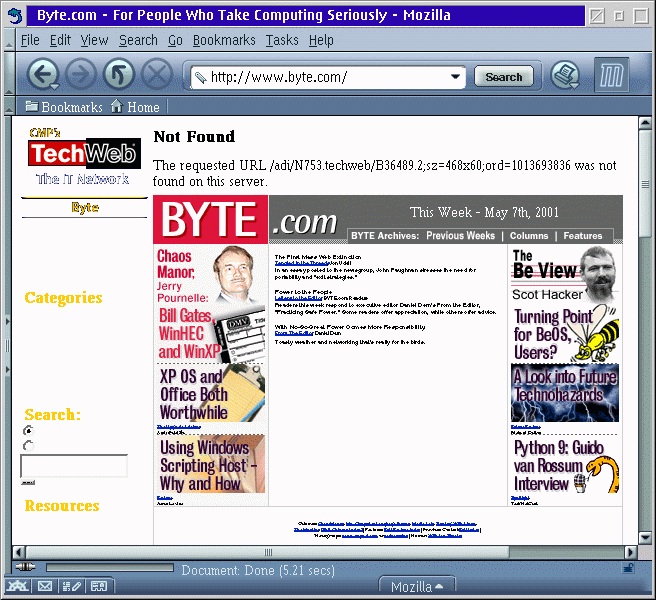Open the Columns archive link

[x=529, y=236]
